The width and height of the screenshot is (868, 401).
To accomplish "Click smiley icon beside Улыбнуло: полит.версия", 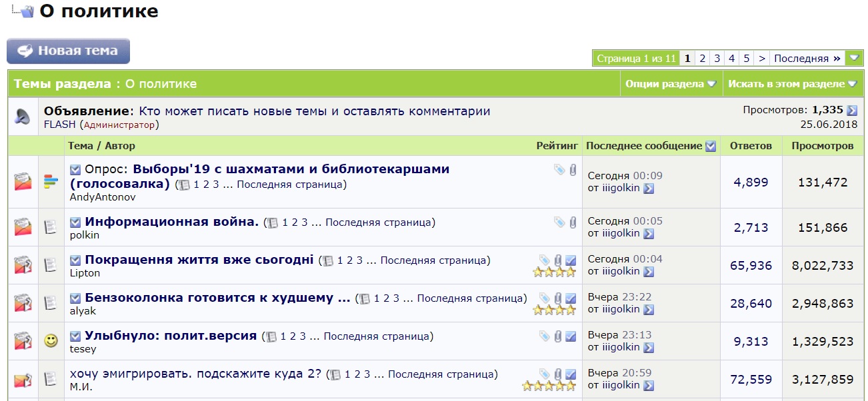I will (51, 341).
